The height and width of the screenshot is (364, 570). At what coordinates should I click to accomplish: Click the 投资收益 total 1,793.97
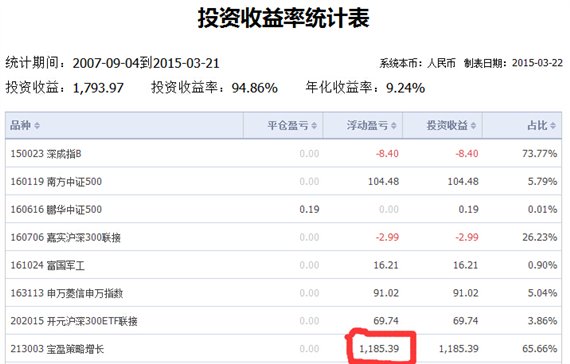[98, 88]
